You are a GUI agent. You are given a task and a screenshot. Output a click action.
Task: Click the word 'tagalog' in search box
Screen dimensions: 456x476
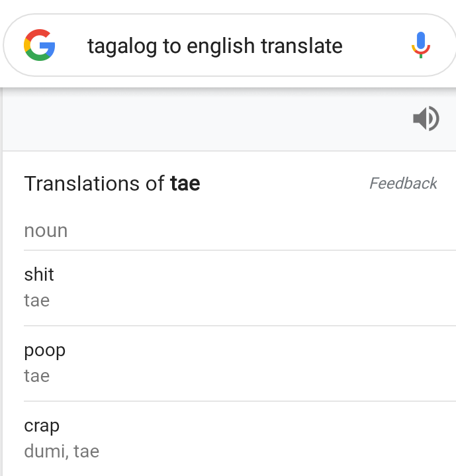point(122,47)
